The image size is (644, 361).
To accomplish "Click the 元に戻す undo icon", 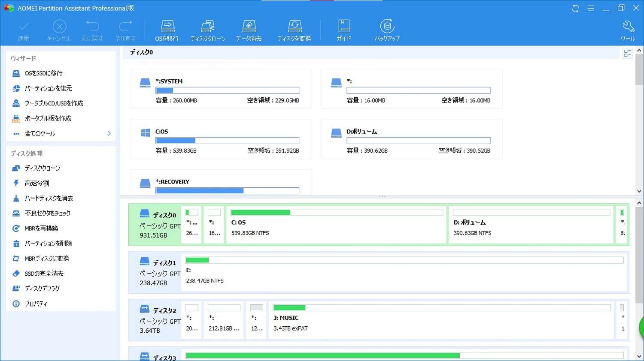I will (92, 30).
